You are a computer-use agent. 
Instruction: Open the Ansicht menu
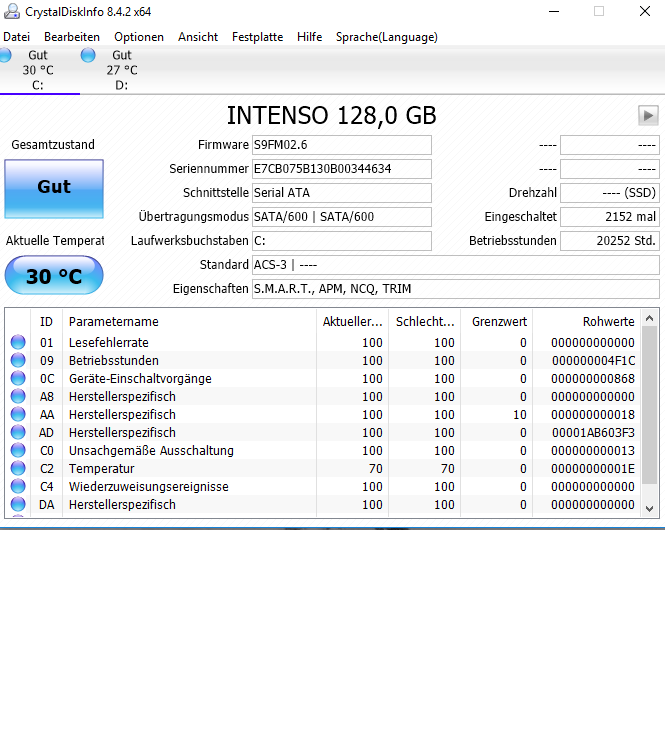click(x=198, y=37)
